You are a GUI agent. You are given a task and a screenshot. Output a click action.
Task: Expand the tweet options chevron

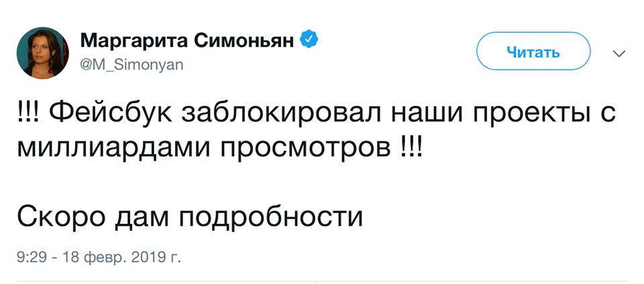click(619, 54)
